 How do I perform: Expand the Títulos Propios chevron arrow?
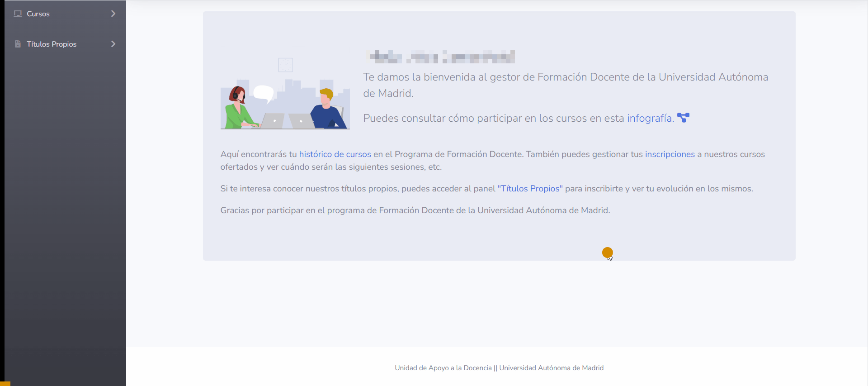click(113, 44)
